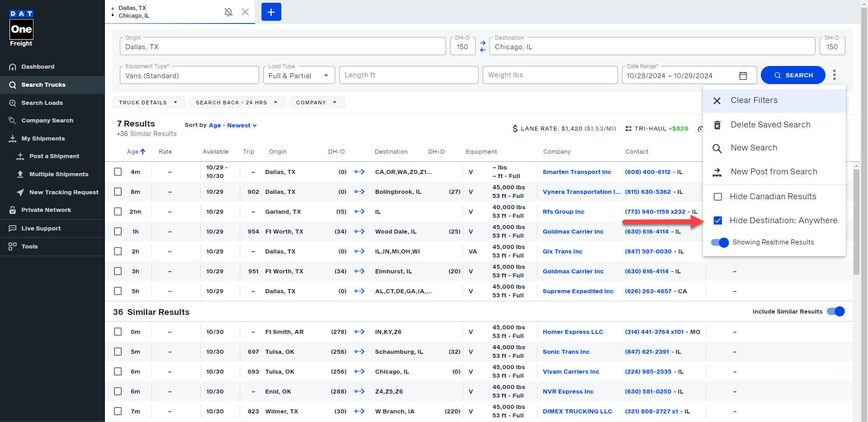Click the blue SEARCH button

point(793,75)
